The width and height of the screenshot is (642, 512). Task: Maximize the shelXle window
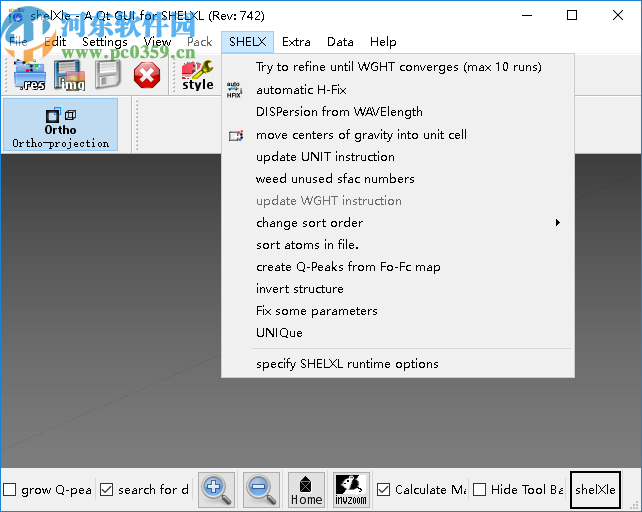pyautogui.click(x=572, y=16)
